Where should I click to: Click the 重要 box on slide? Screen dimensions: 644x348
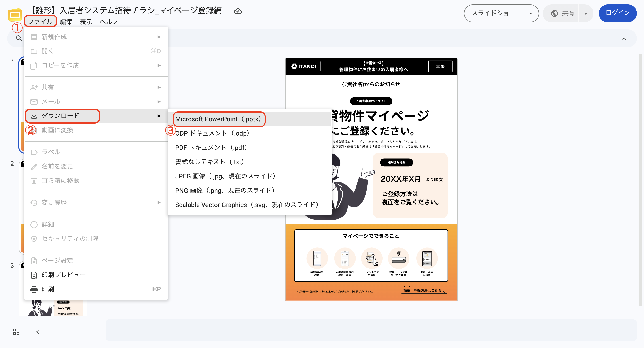(x=440, y=66)
